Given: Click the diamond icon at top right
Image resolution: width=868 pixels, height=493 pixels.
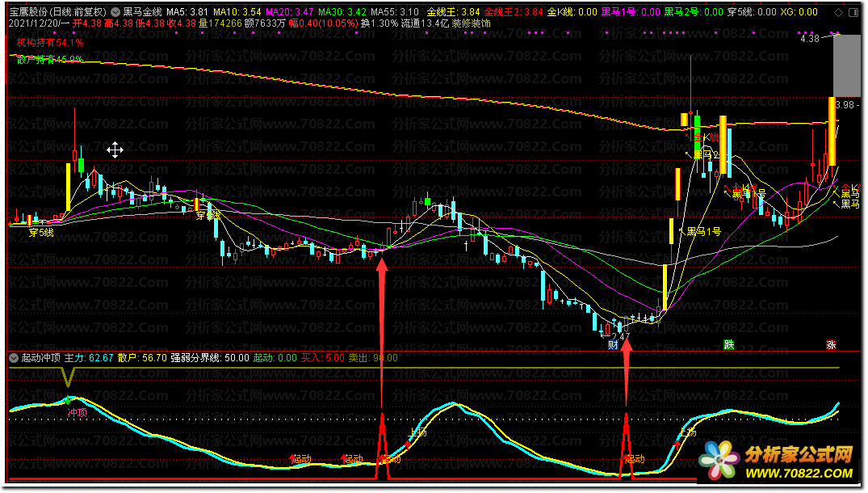Looking at the screenshot, I should point(840,12).
